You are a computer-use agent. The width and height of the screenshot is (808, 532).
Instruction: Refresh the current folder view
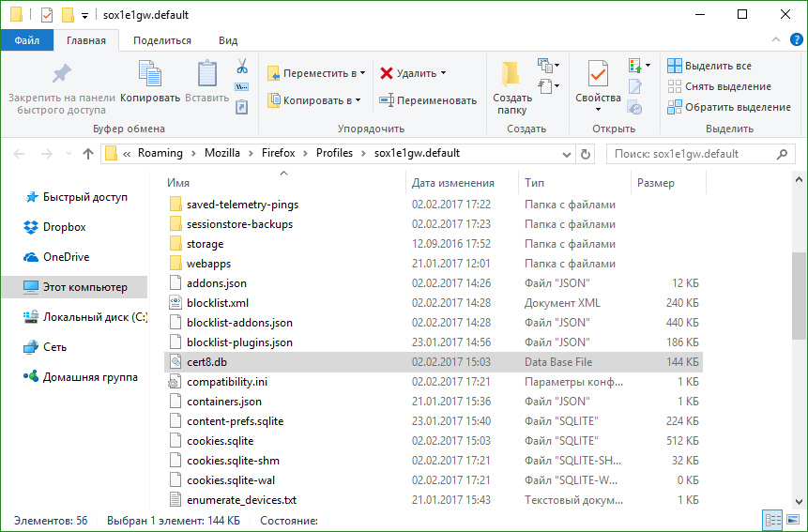pyautogui.click(x=587, y=154)
